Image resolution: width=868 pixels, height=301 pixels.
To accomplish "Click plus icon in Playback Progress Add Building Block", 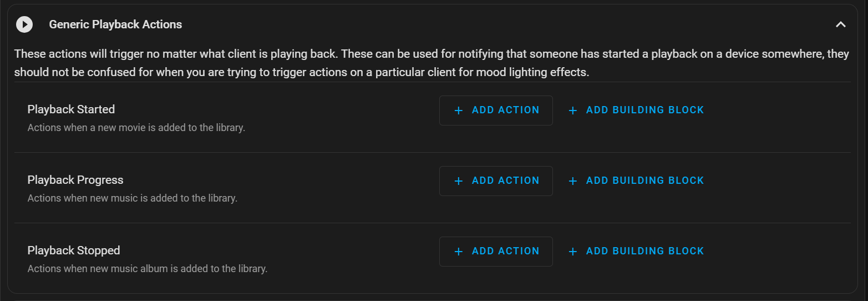I will 573,181.
